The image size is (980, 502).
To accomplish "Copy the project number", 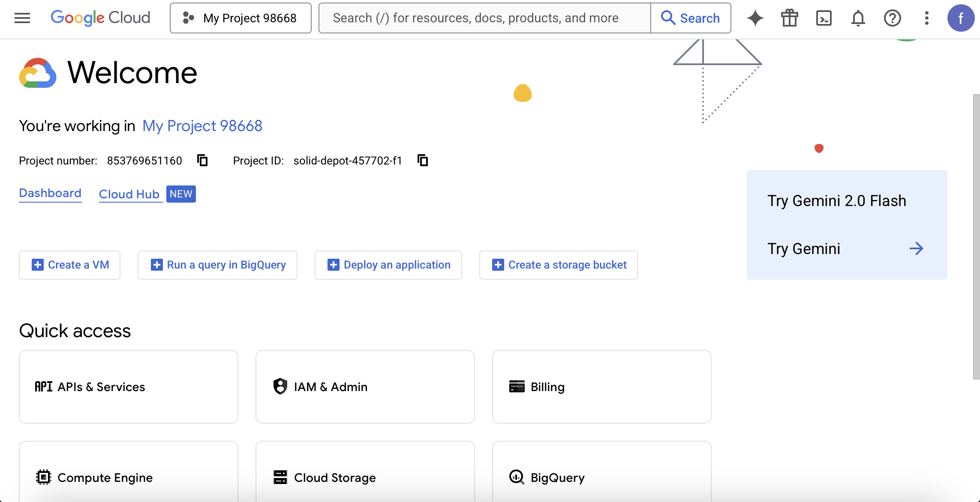I will (202, 161).
